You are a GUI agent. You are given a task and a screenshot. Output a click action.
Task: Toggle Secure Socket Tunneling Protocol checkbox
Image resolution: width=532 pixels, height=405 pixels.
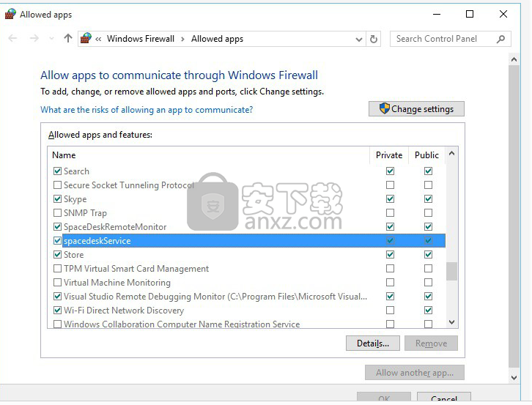click(57, 185)
